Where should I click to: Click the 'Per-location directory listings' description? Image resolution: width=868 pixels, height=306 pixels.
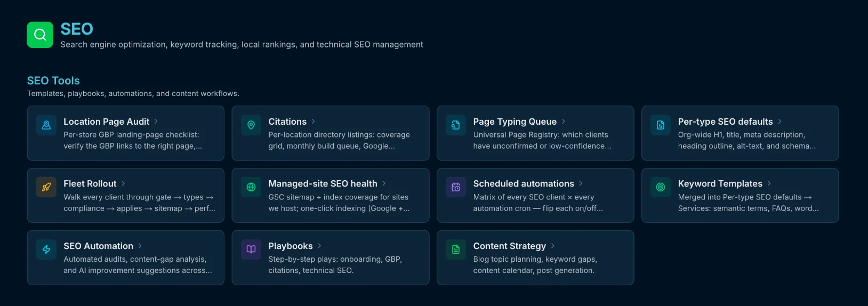(x=339, y=140)
